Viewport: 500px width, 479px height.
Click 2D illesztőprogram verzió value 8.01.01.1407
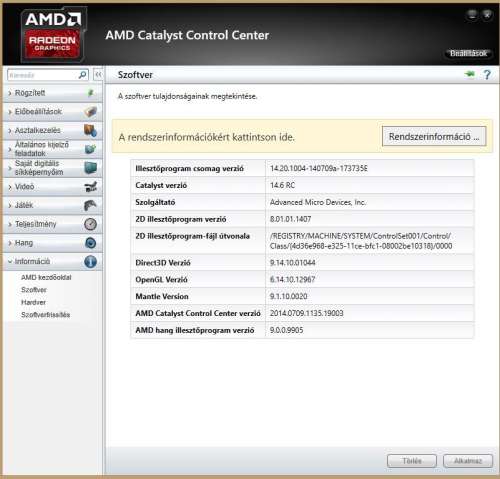click(x=290, y=219)
